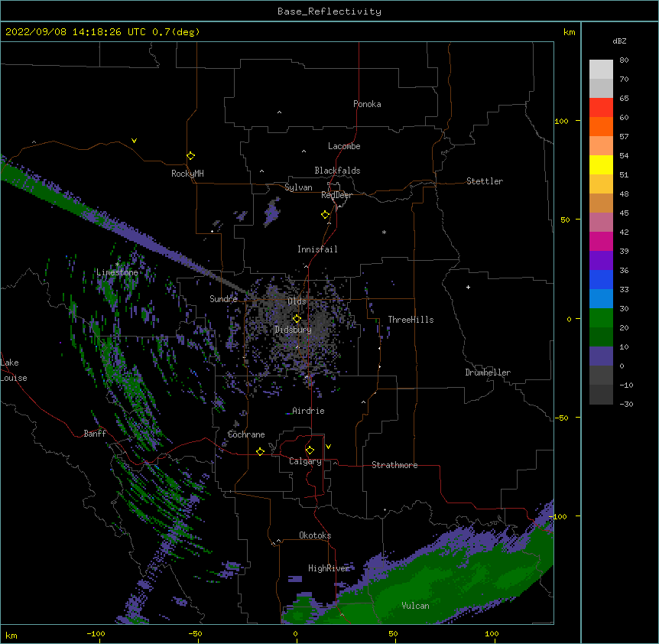659x644 pixels.
Task: Click the Ponoka town label
Action: click(x=367, y=104)
